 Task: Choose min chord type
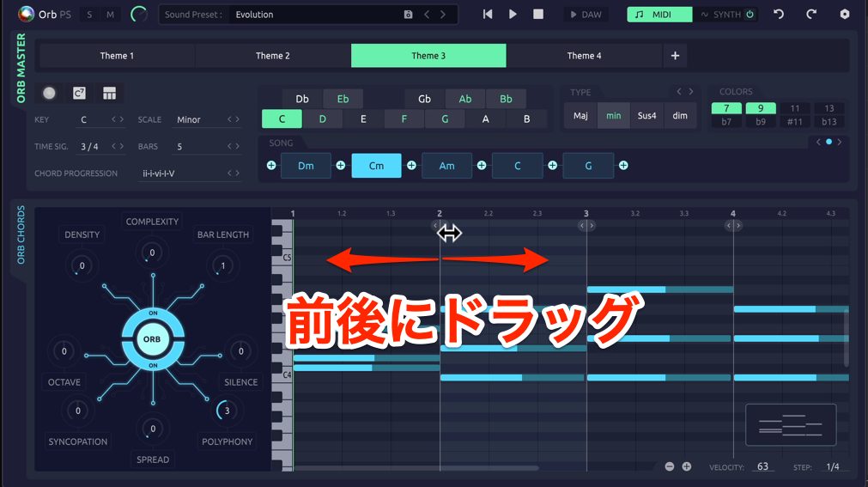(613, 116)
